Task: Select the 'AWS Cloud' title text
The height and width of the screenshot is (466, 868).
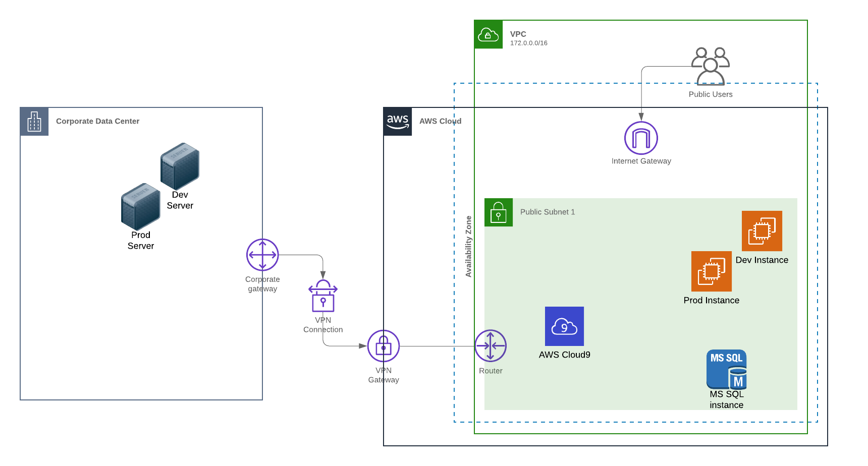Action: (440, 121)
